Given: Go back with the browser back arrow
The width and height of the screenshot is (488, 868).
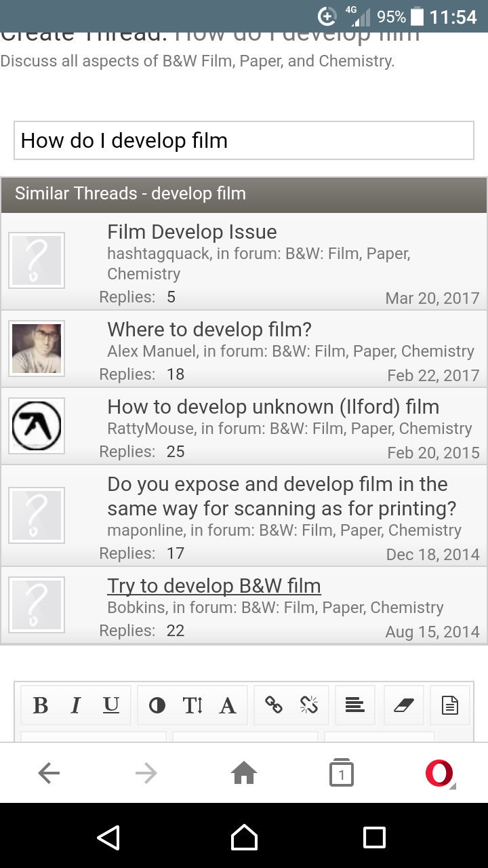Looking at the screenshot, I should coord(49,773).
